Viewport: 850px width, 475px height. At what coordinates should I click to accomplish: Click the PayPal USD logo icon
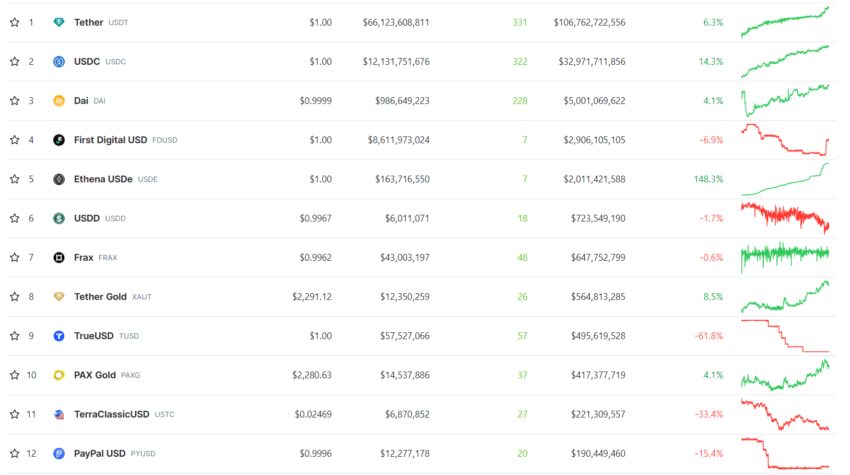[59, 453]
